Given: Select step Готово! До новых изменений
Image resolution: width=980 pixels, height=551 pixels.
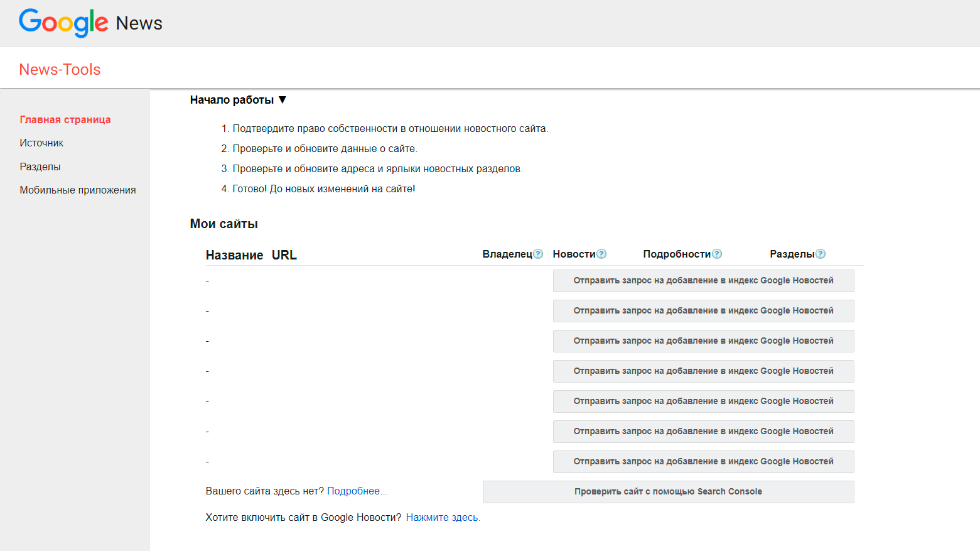Looking at the screenshot, I should tap(324, 189).
